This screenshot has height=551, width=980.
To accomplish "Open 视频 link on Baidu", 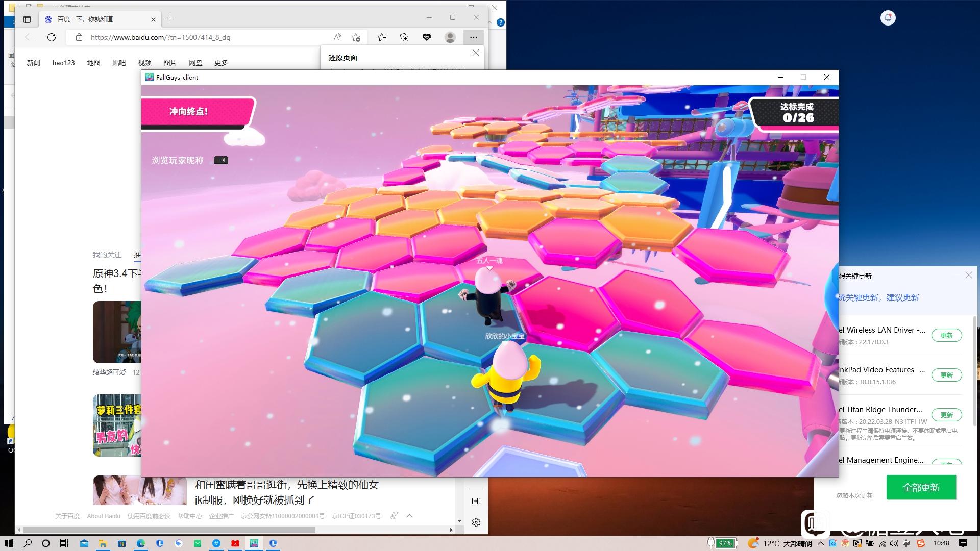I will pyautogui.click(x=144, y=63).
